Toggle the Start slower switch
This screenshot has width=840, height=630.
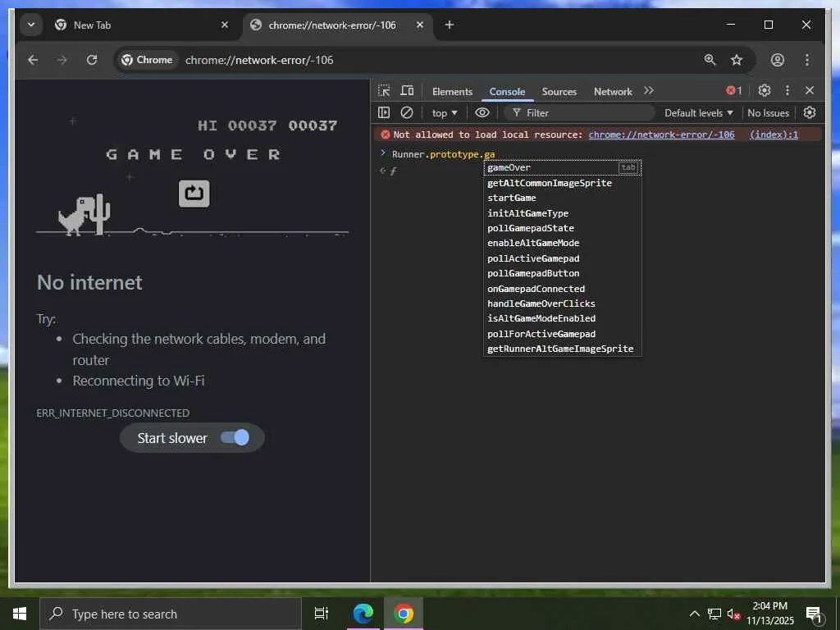tap(235, 438)
